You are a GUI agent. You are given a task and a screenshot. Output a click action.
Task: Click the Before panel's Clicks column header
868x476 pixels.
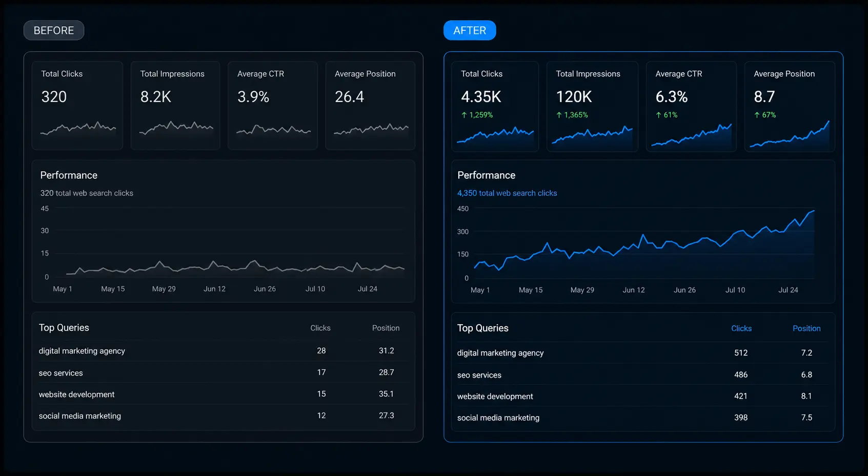pos(320,328)
